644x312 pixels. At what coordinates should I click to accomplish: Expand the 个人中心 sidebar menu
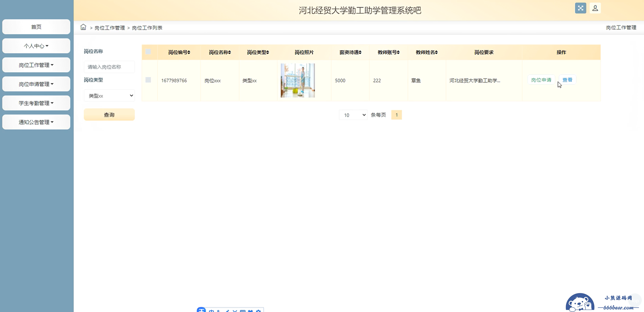pyautogui.click(x=36, y=46)
